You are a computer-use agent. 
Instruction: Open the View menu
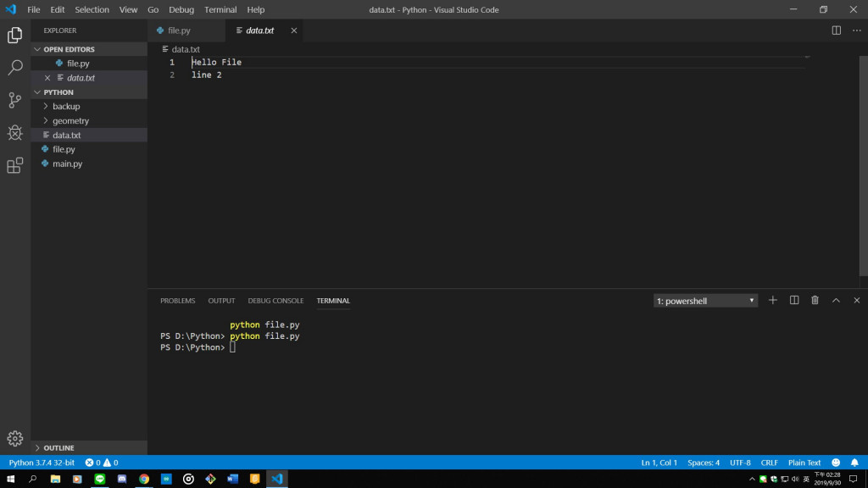tap(128, 9)
